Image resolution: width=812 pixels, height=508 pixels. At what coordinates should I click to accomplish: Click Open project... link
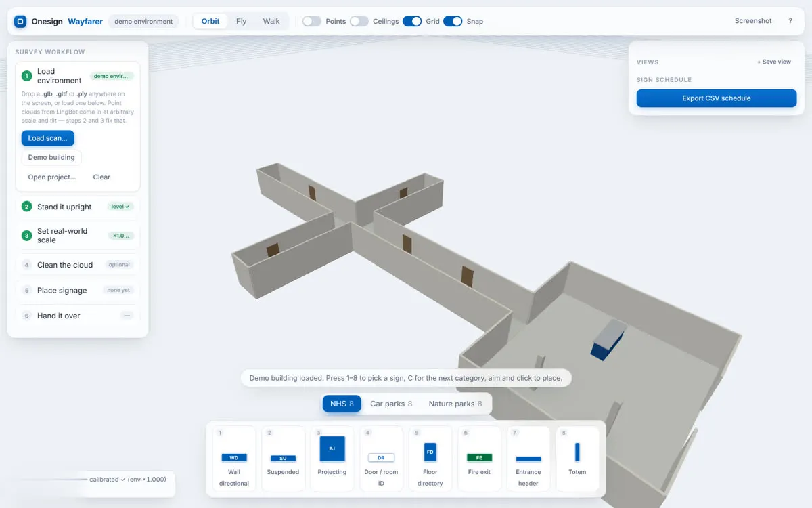(52, 177)
